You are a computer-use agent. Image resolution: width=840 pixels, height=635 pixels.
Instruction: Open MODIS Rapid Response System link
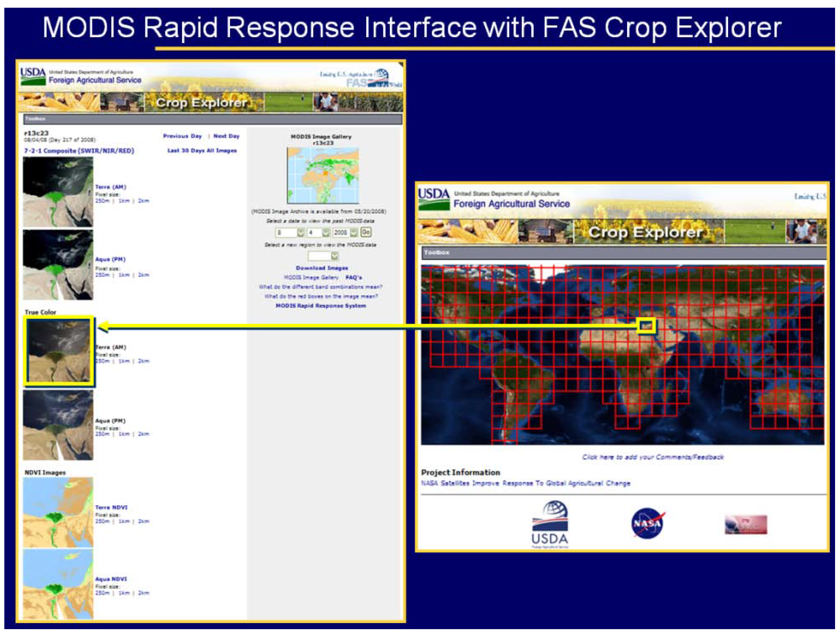321,306
